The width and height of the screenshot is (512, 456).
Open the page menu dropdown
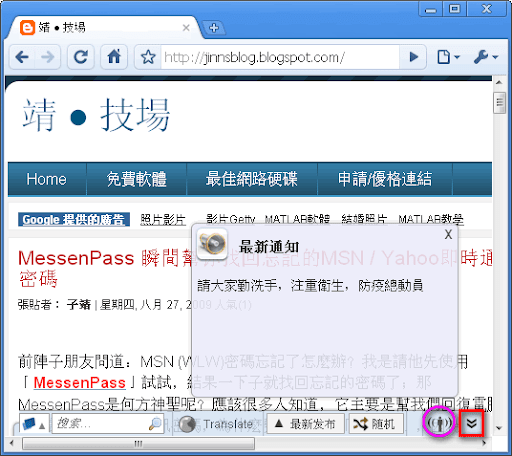tap(448, 57)
